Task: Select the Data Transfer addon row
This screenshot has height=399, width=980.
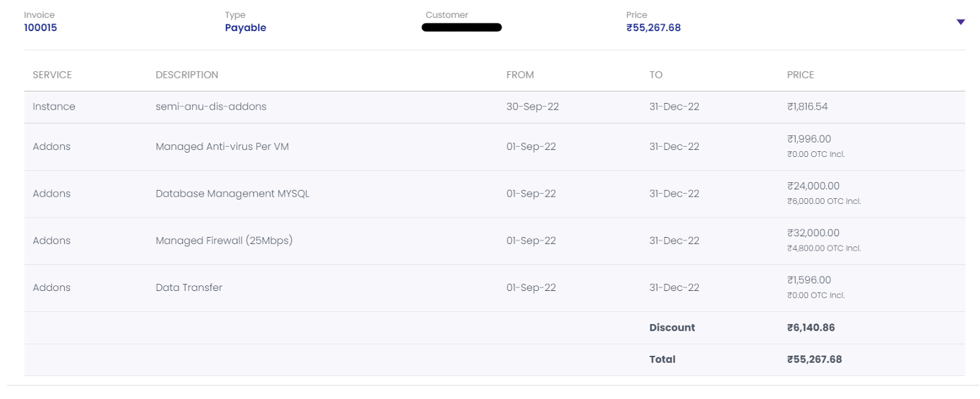Action: [x=189, y=287]
